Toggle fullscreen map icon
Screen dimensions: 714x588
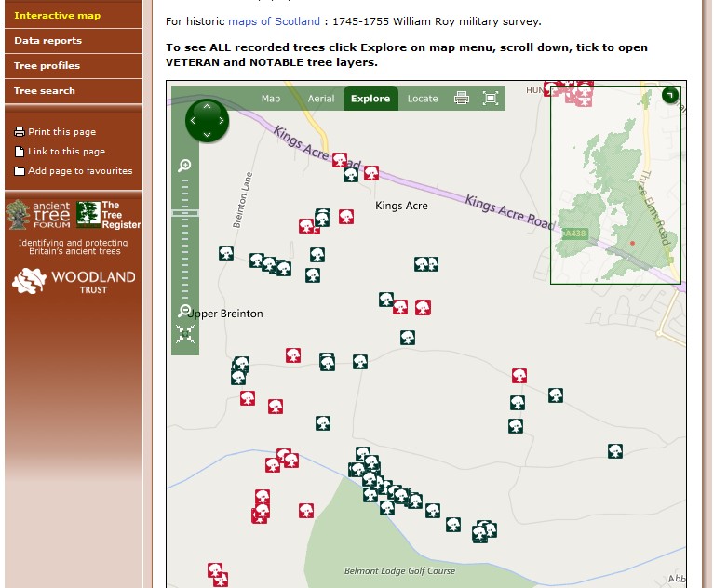tap(491, 98)
